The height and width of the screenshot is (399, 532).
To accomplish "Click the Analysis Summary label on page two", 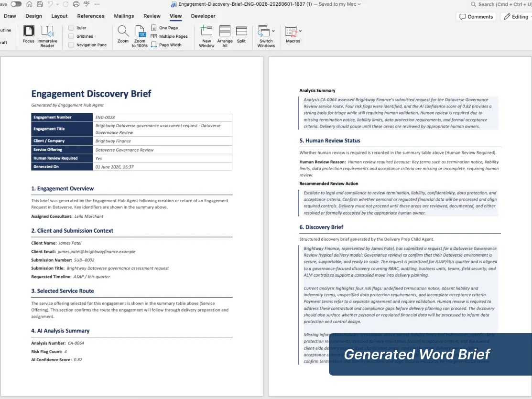I will 317,91.
